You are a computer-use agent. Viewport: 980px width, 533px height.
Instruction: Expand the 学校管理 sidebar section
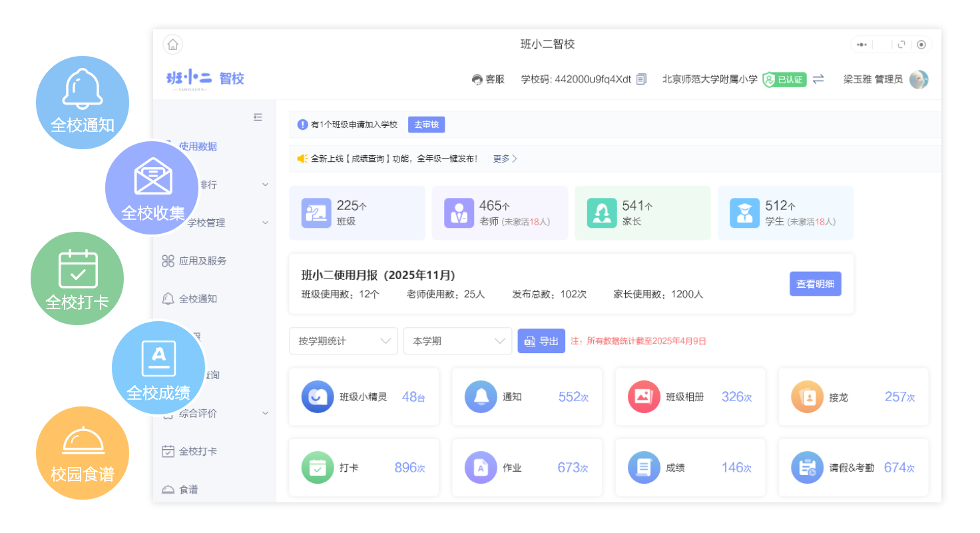tap(265, 223)
